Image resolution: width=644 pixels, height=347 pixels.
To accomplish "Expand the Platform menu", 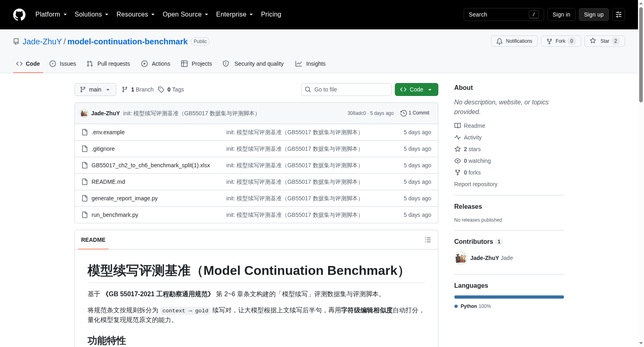I will coord(51,15).
